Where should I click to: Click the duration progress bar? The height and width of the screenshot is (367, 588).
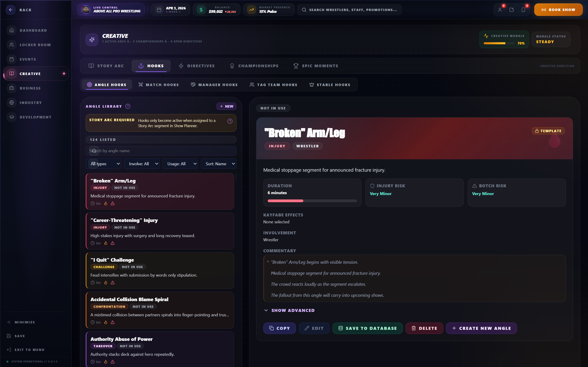[312, 201]
